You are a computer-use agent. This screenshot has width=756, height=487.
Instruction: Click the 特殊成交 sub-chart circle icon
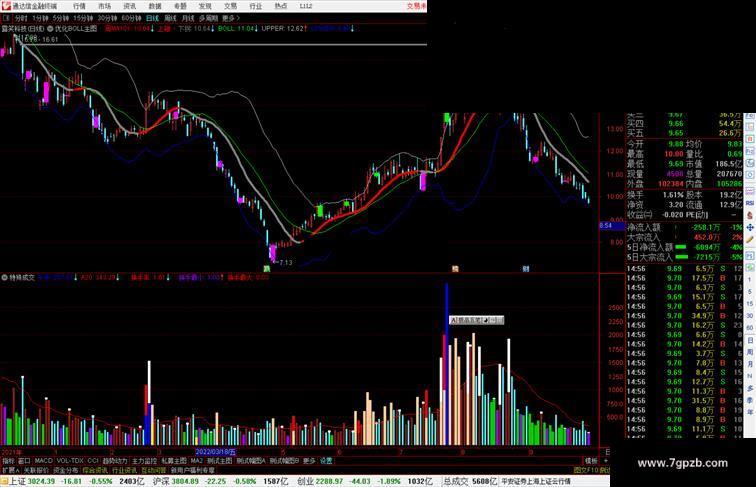pos(4,278)
